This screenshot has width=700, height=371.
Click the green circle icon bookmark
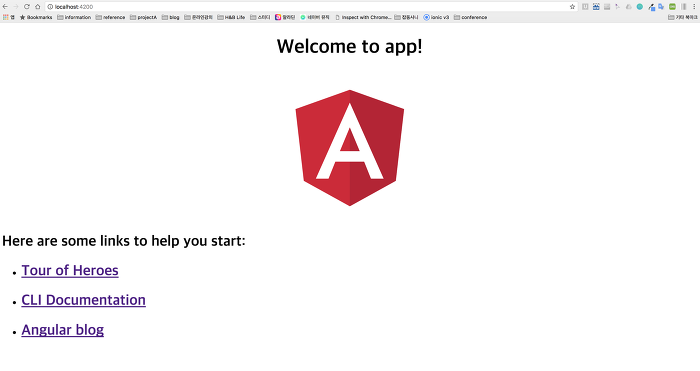[x=315, y=17]
